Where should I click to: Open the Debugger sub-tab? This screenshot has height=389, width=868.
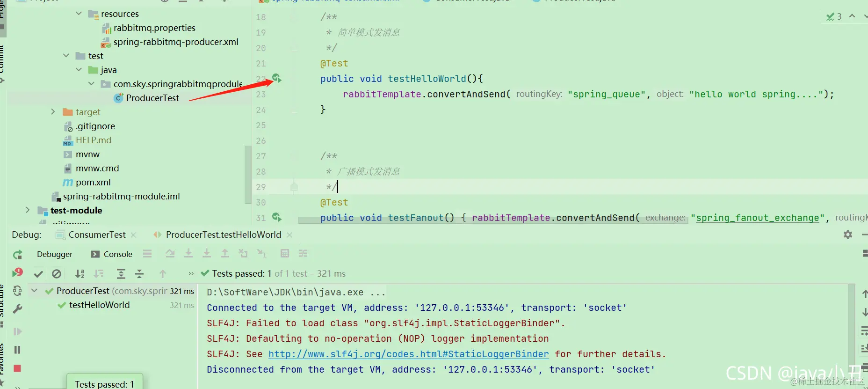click(x=55, y=254)
